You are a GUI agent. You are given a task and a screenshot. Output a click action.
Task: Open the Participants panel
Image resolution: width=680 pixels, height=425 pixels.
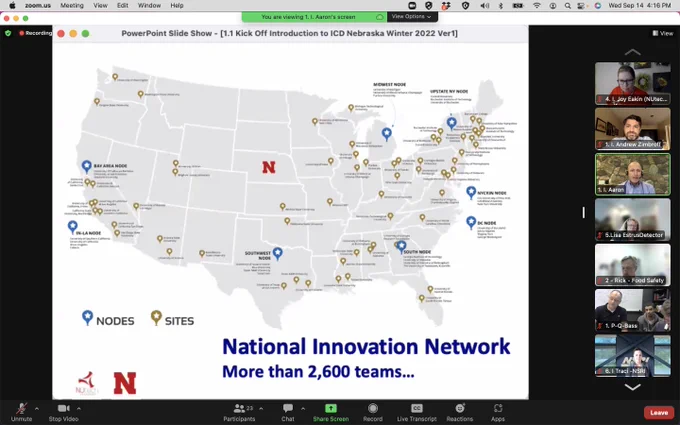tap(239, 412)
